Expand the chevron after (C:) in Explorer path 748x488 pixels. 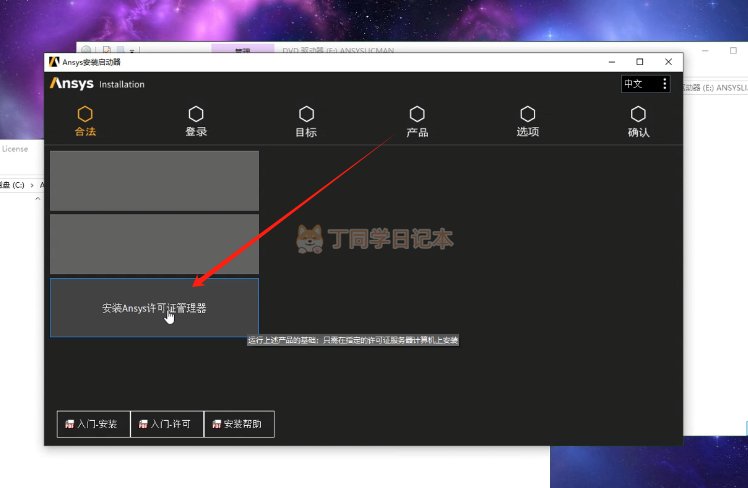(x=32, y=185)
